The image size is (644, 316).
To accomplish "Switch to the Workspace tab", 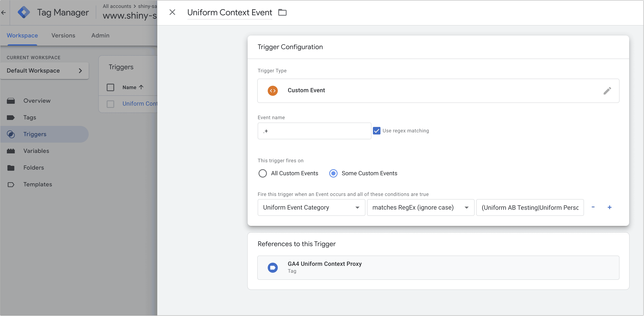I will point(22,36).
